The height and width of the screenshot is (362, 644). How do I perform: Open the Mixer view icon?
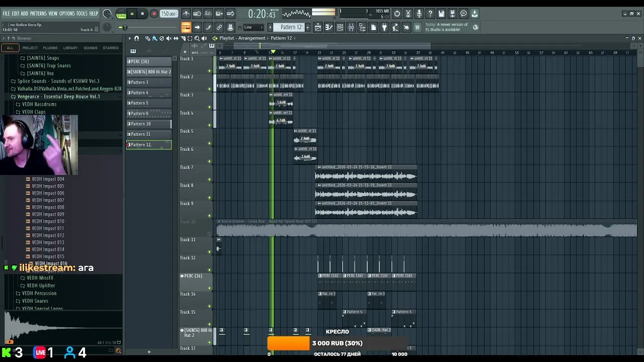[x=351, y=27]
